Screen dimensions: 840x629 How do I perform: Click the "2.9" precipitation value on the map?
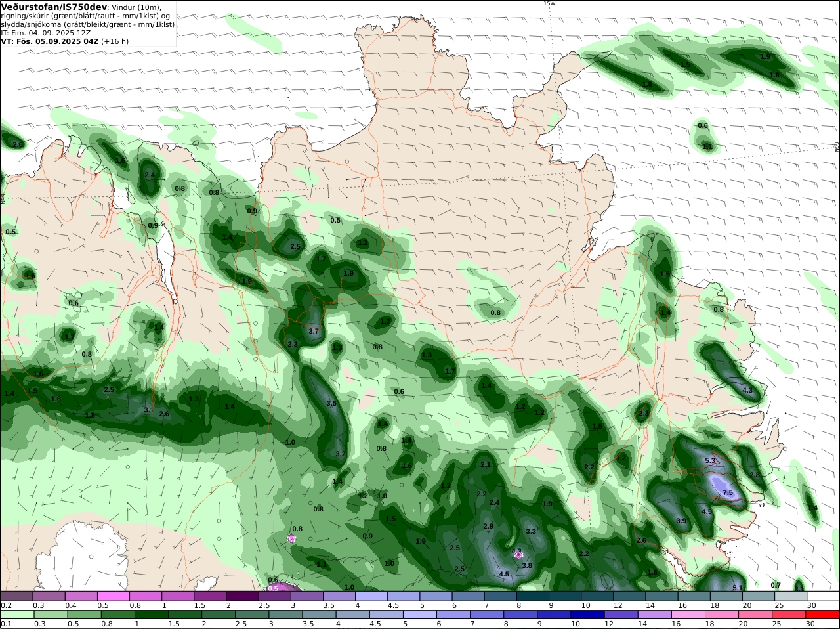[488, 527]
